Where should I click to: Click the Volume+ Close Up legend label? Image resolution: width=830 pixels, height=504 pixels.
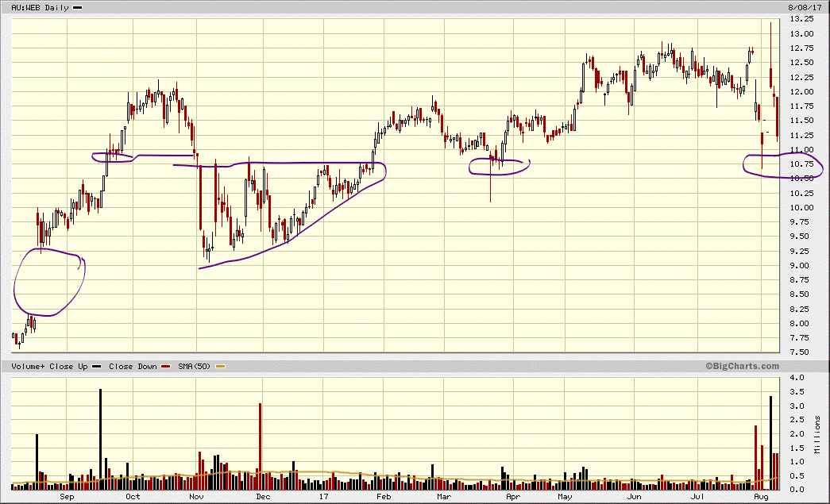tap(49, 366)
